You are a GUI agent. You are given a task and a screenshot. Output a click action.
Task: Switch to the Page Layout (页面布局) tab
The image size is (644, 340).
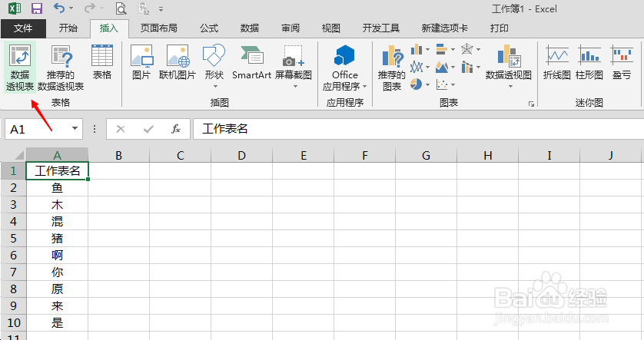[158, 28]
